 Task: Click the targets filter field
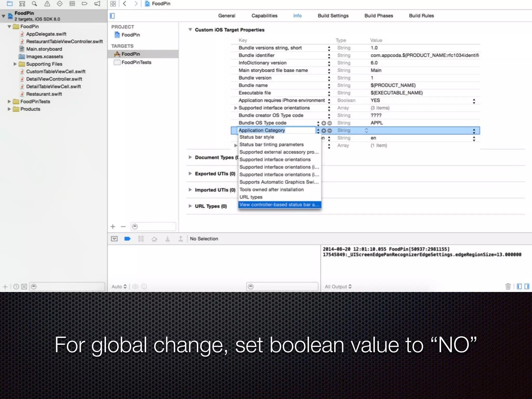tap(153, 227)
